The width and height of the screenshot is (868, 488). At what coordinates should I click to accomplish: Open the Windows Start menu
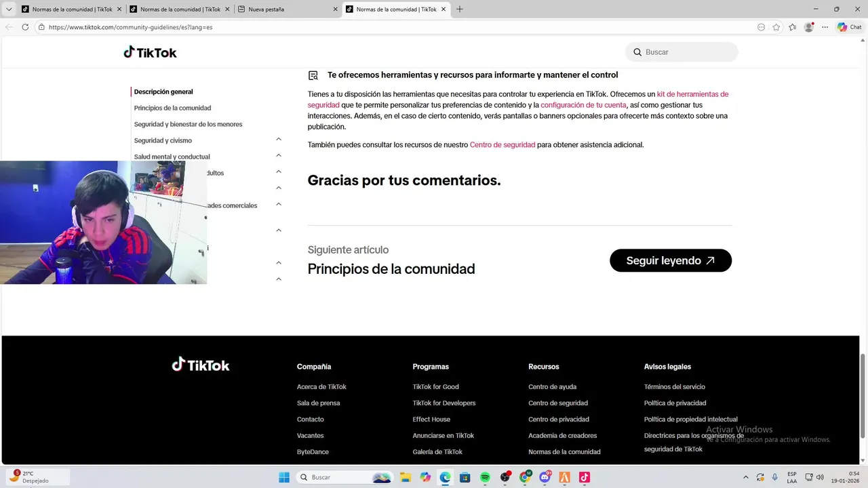click(284, 477)
